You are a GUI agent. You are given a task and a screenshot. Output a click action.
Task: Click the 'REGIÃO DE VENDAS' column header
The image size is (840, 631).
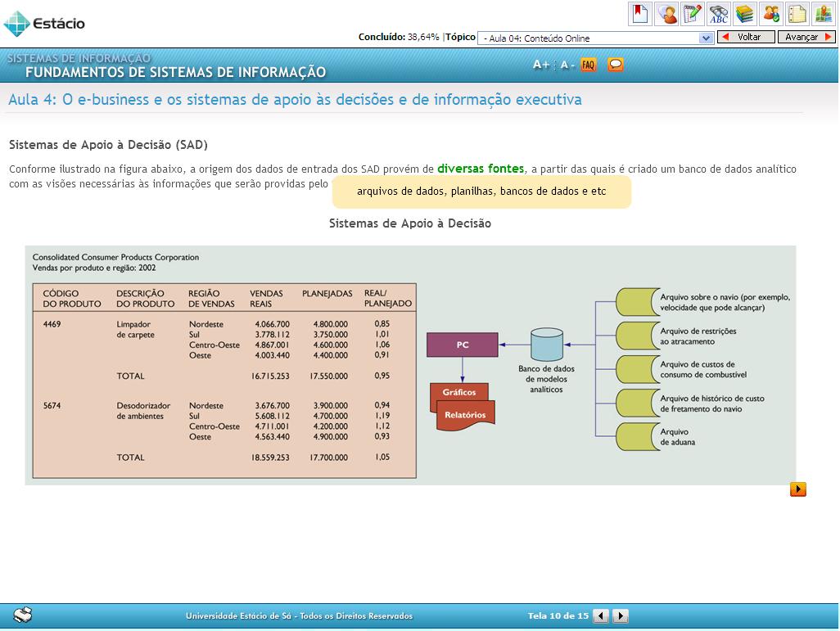coord(211,299)
